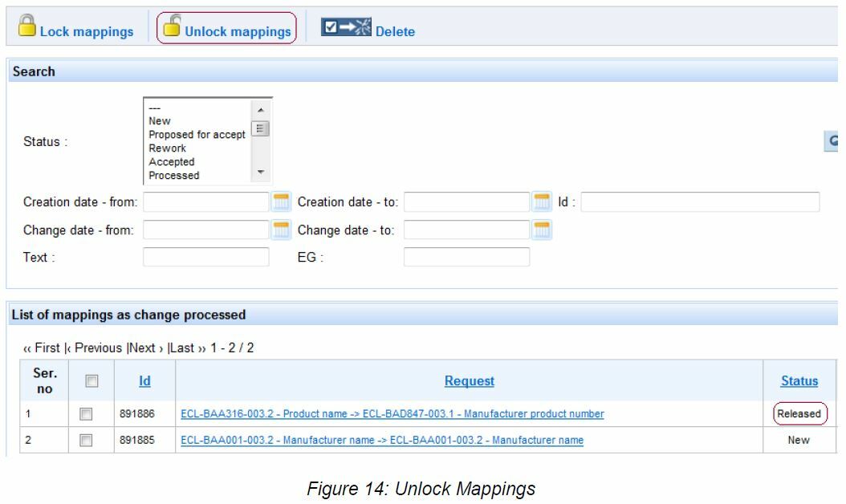
Task: Check the box for mapping 891885
Action: (86, 441)
